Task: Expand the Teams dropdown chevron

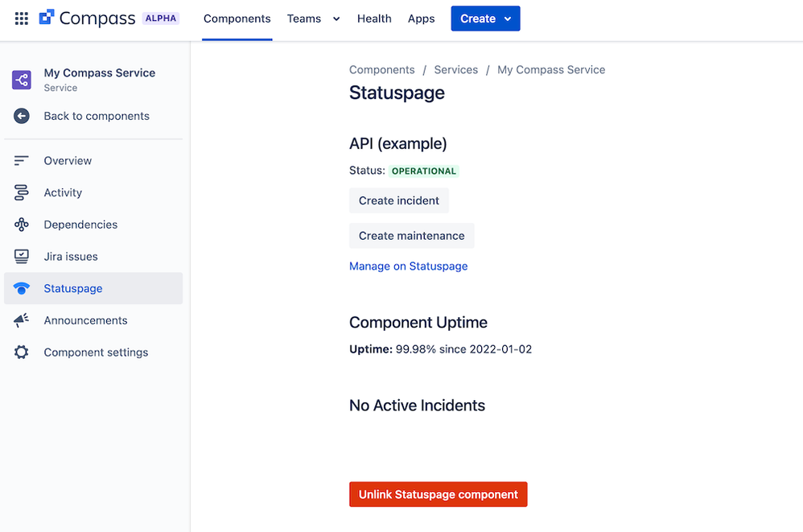Action: pos(336,19)
